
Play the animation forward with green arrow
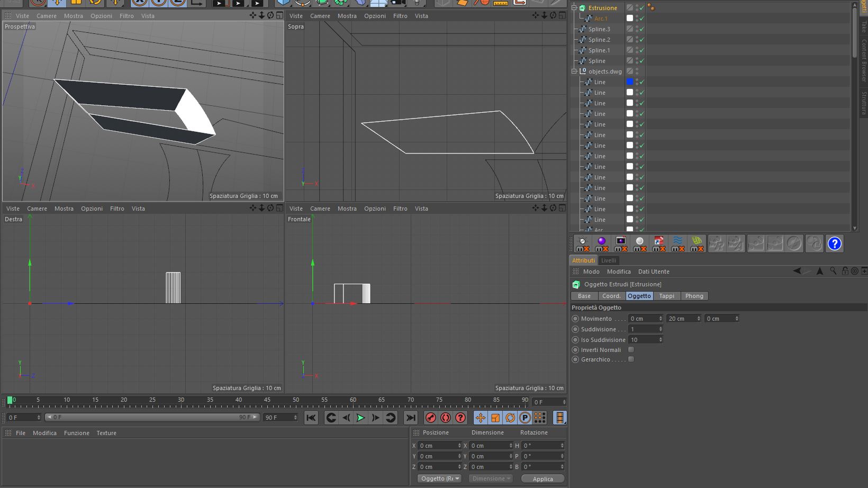360,418
